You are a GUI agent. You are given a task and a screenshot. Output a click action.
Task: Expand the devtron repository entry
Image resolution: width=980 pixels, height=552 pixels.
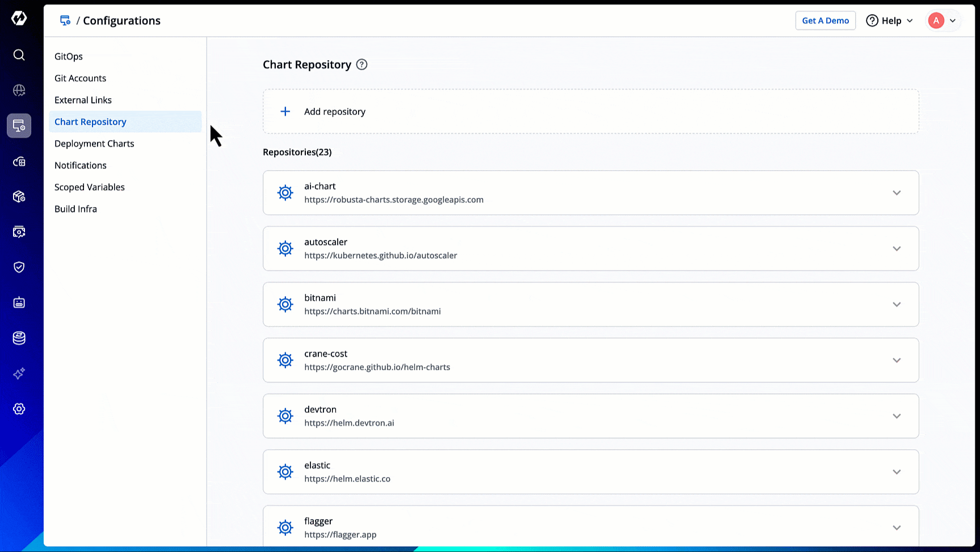(x=896, y=416)
